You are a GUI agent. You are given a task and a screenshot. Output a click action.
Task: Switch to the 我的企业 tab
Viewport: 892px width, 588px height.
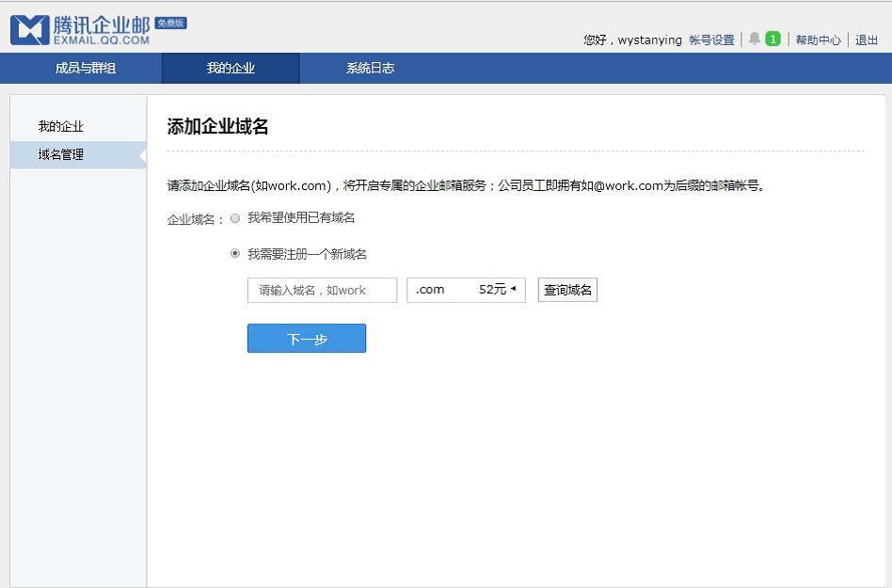pos(231,67)
